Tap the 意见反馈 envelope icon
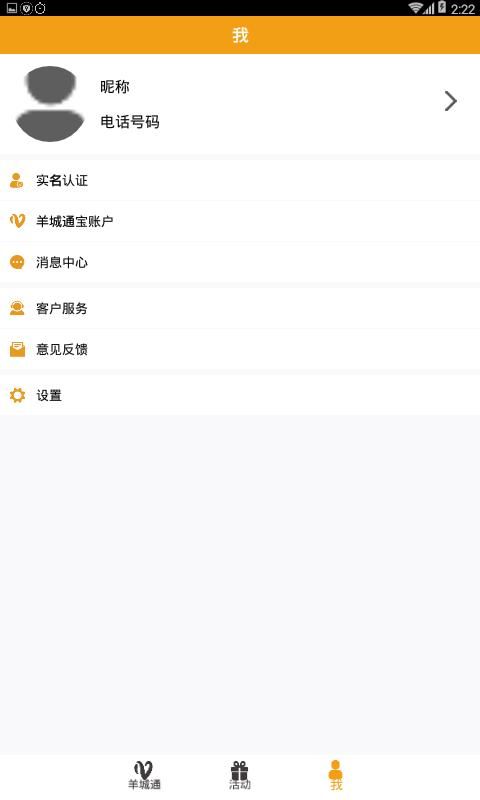 tap(17, 349)
